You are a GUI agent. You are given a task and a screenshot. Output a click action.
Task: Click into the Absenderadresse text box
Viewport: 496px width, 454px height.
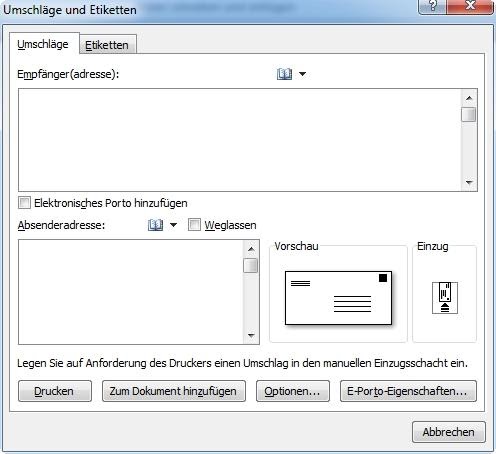131,292
